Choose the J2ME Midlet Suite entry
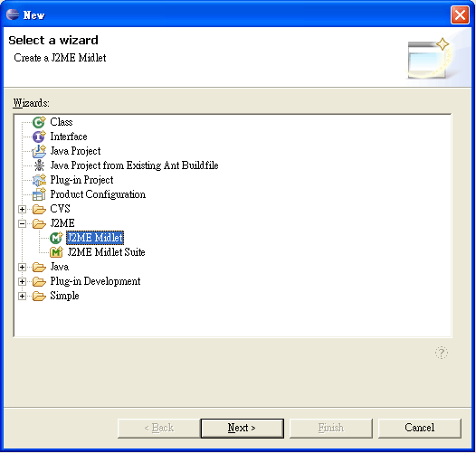 106,252
